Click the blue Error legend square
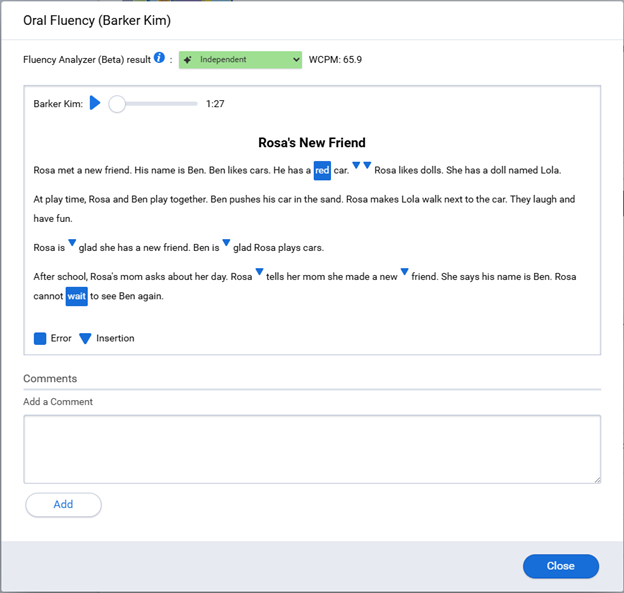The height and width of the screenshot is (593, 624). 40,339
